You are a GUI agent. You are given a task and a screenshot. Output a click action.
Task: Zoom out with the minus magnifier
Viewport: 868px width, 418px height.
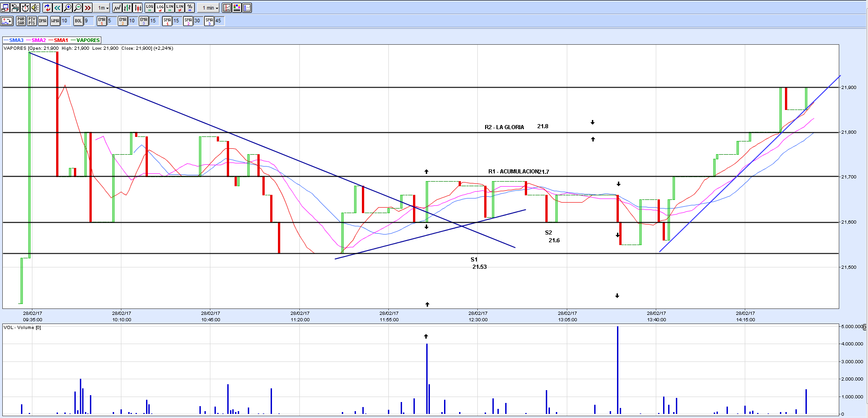[x=78, y=8]
